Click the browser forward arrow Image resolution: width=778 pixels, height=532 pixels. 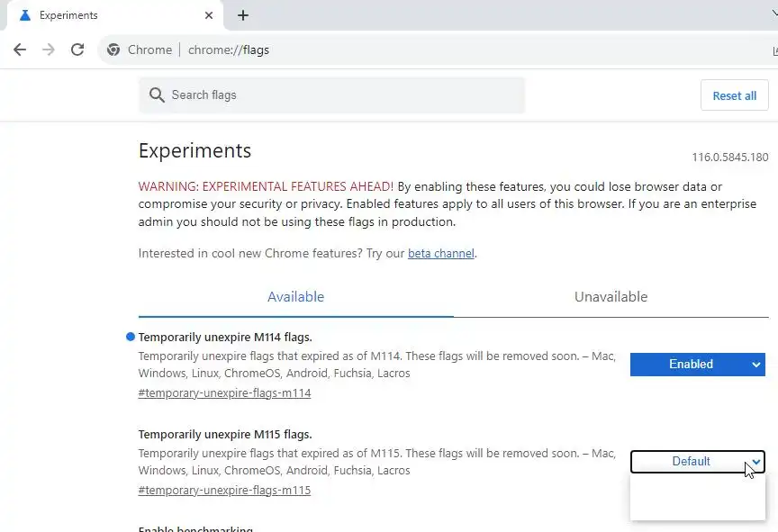49,50
